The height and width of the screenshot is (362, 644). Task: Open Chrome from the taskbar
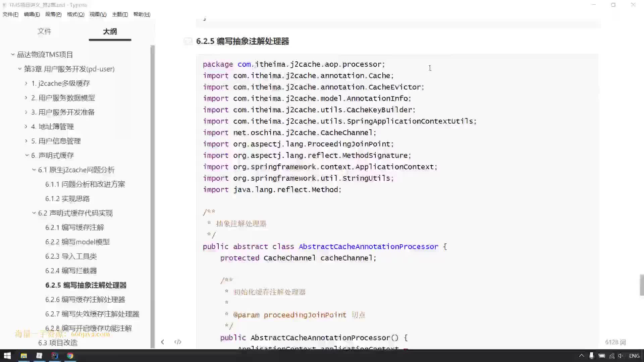tap(70, 356)
